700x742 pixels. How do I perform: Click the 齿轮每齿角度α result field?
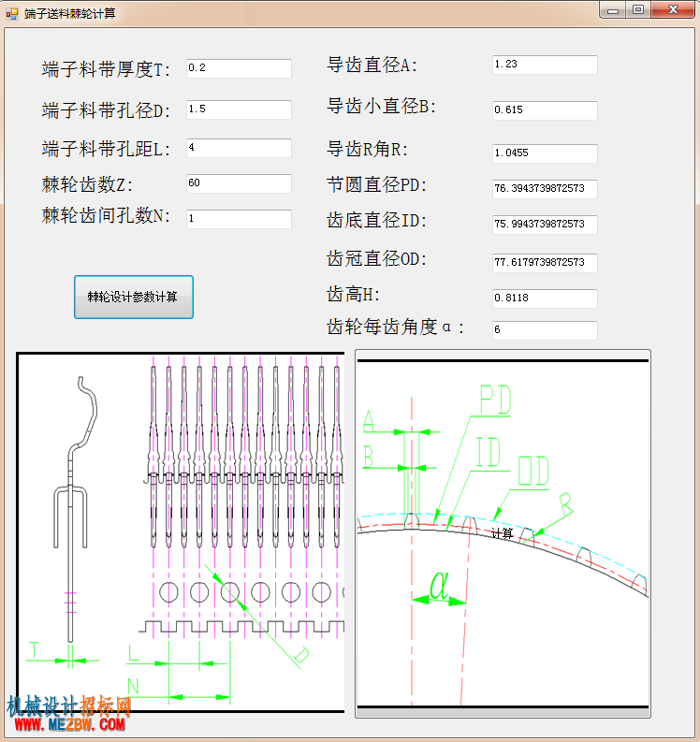click(545, 330)
